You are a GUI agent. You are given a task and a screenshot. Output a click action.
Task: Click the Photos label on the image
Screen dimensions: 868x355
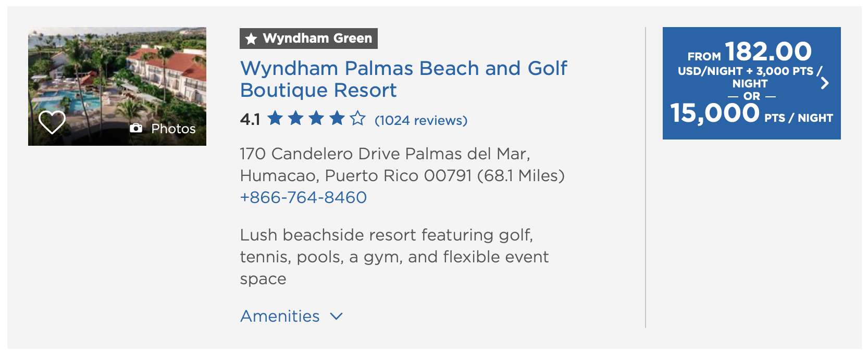(172, 129)
